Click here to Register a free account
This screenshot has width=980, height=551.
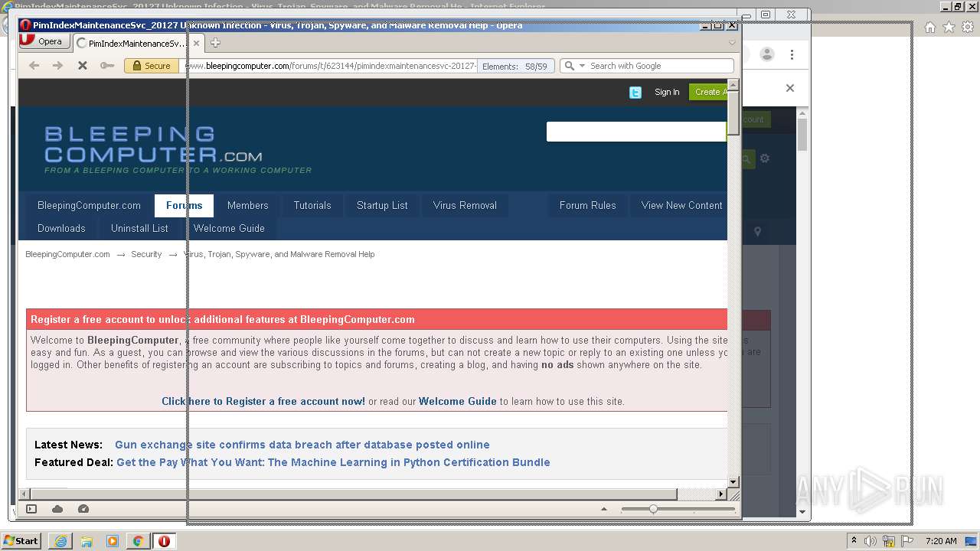coord(263,401)
